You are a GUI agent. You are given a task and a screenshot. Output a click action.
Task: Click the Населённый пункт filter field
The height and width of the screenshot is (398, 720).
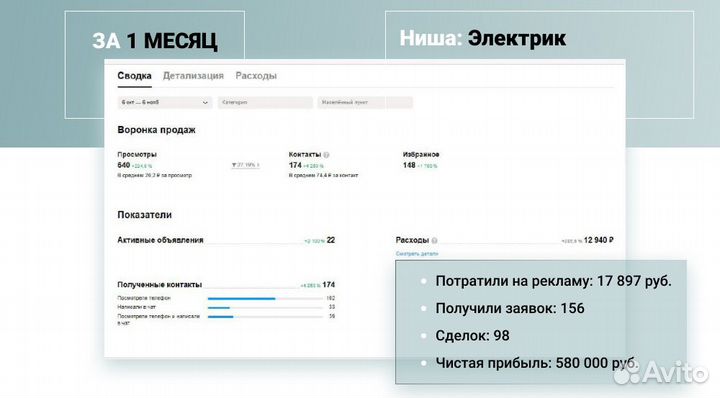365,102
